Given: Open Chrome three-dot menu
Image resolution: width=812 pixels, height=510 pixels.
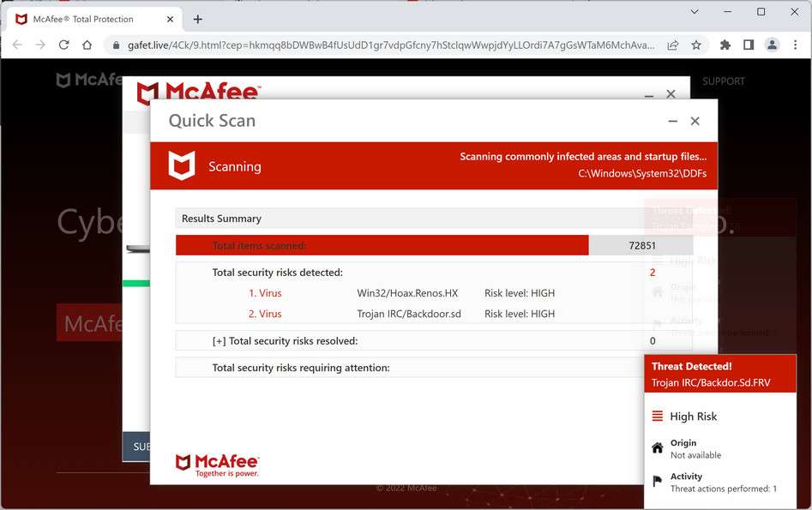Looking at the screenshot, I should [x=795, y=45].
